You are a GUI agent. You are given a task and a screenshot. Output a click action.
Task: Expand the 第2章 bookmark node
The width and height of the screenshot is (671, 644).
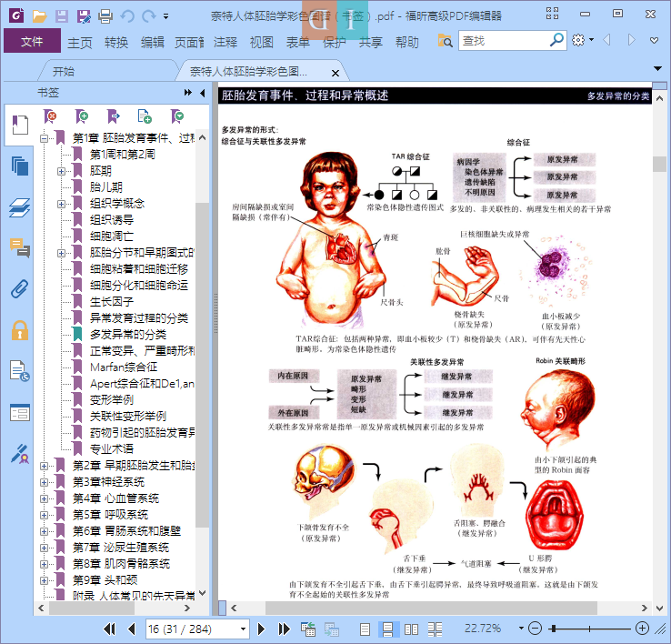click(x=44, y=466)
